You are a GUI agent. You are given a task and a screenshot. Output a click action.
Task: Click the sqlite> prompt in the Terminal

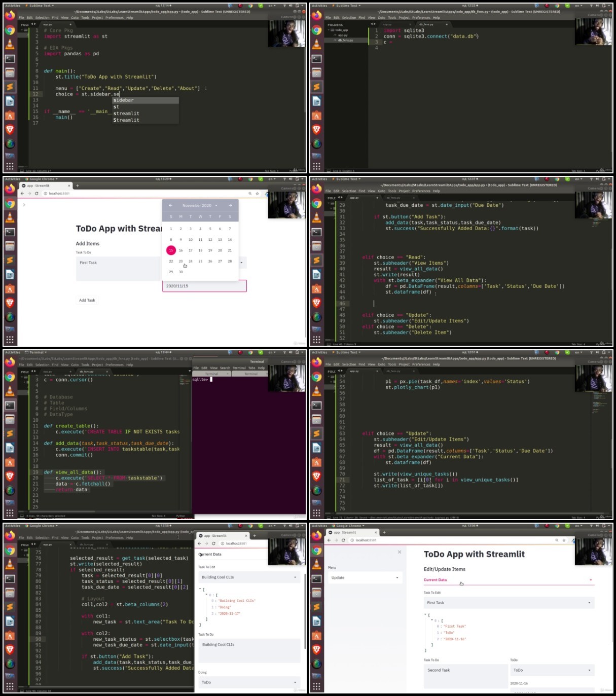click(200, 379)
